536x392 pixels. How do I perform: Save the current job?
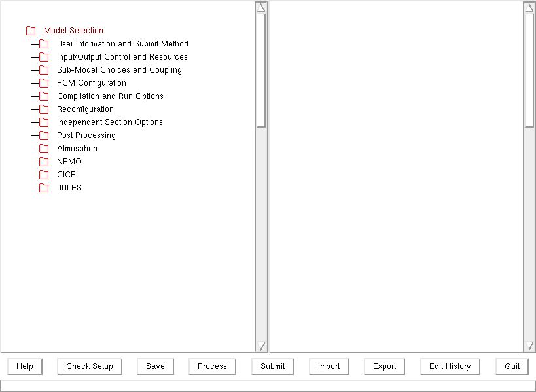tap(155, 366)
